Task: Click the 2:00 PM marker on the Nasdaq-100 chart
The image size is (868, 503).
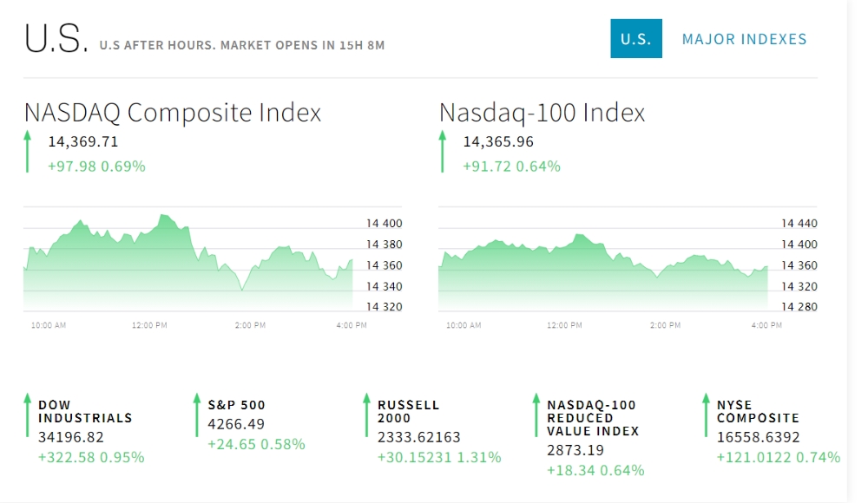Action: pos(665,325)
